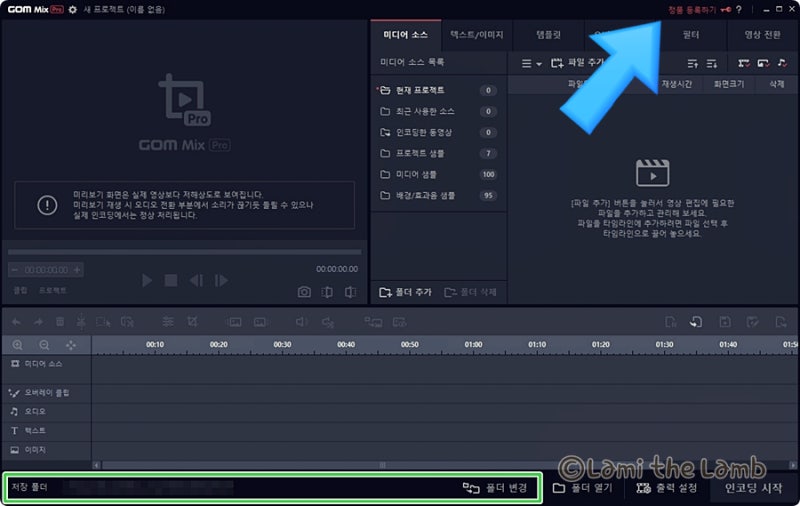Image resolution: width=800 pixels, height=506 pixels.
Task: Click the 인코딩 시작 button
Action: [x=753, y=488]
